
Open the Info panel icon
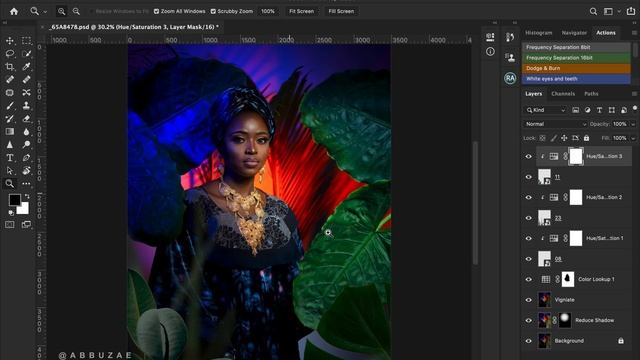point(490,51)
